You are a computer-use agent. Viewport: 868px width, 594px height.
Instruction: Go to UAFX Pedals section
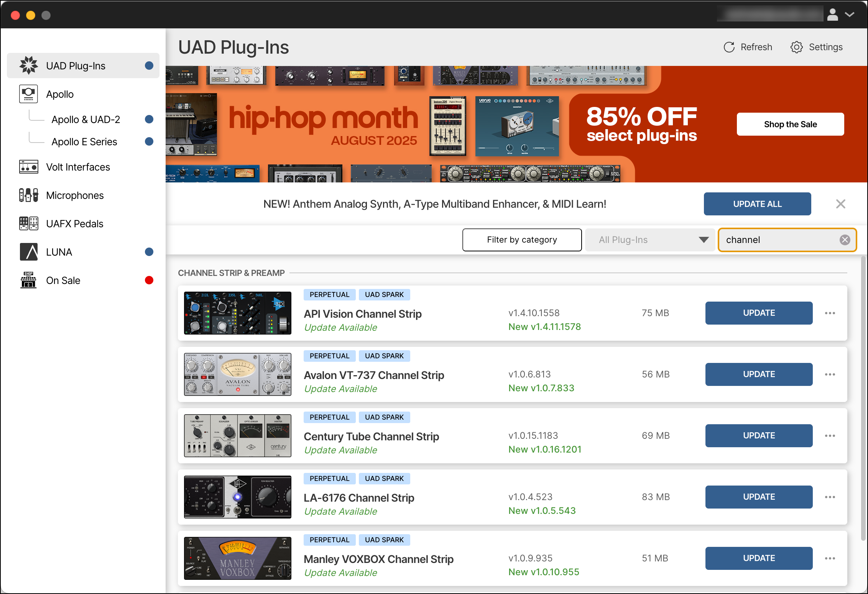pyautogui.click(x=83, y=224)
